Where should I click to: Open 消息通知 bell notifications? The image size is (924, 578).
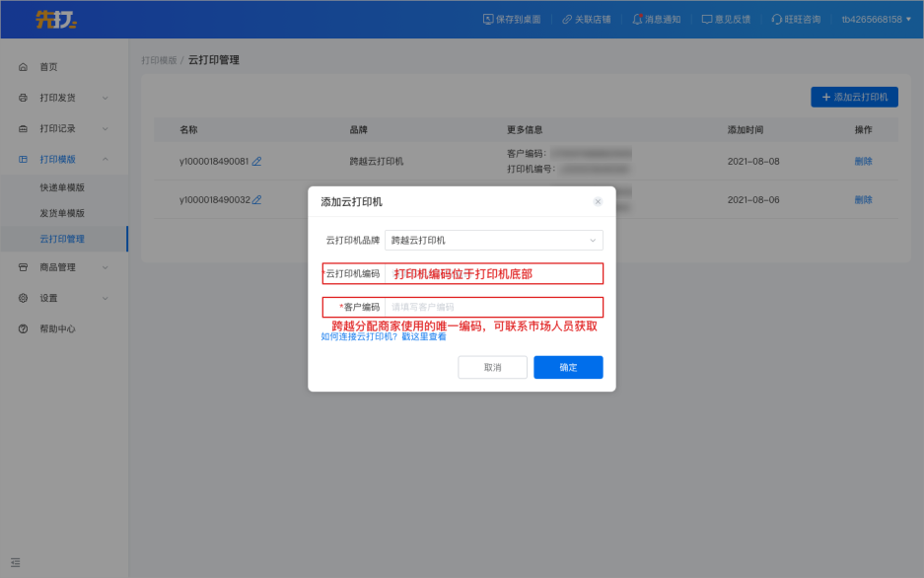[656, 19]
